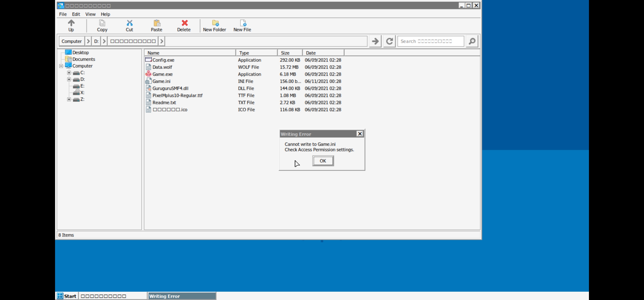
Task: Expand the C: drive tree node
Action: [69, 73]
